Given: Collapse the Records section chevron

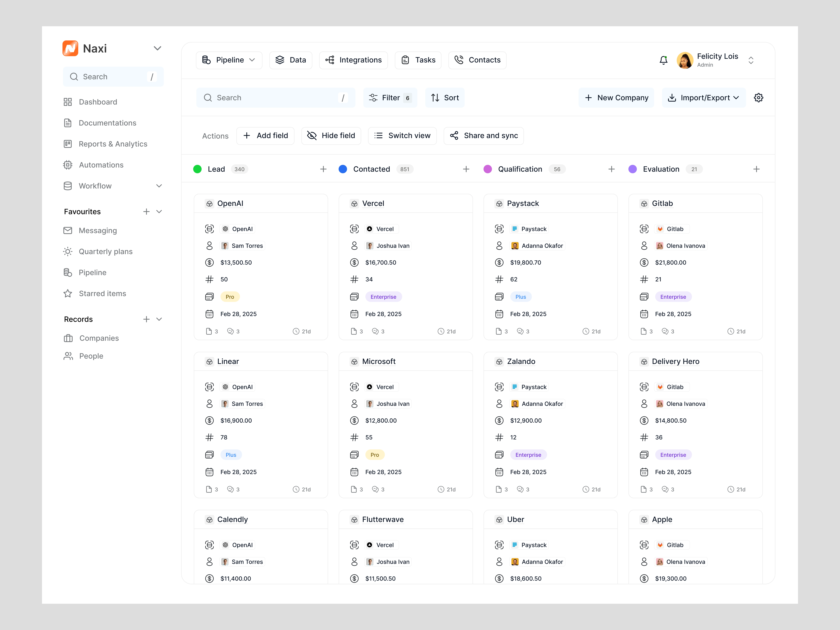Looking at the screenshot, I should pyautogui.click(x=159, y=319).
